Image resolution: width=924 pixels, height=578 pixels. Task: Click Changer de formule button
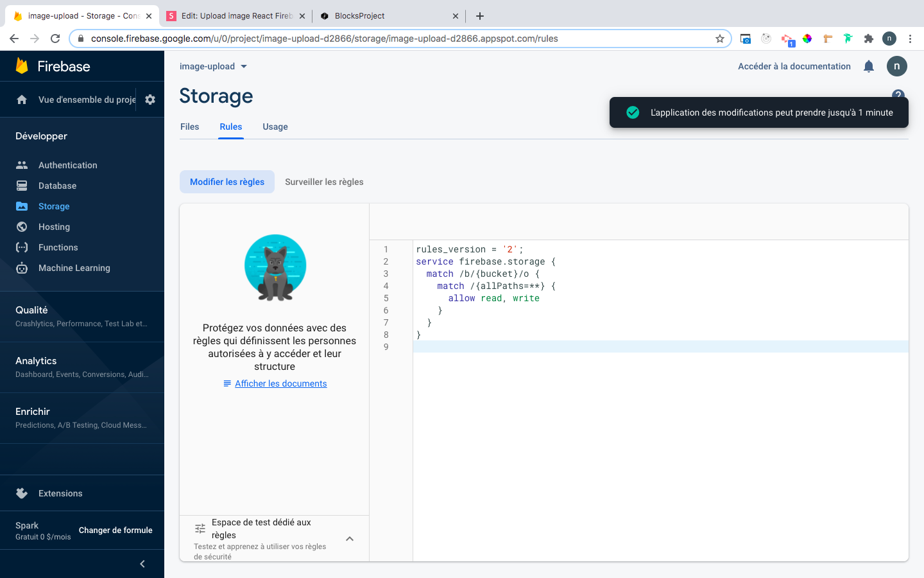[116, 530]
